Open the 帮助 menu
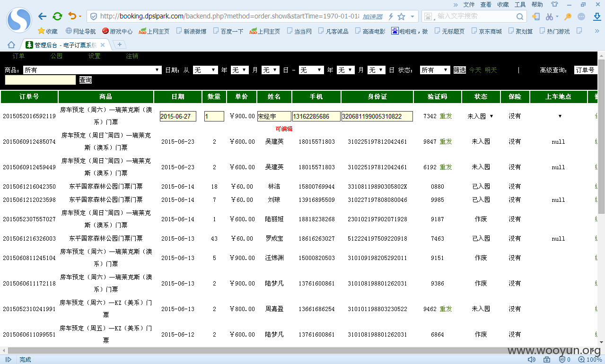 click(537, 4)
